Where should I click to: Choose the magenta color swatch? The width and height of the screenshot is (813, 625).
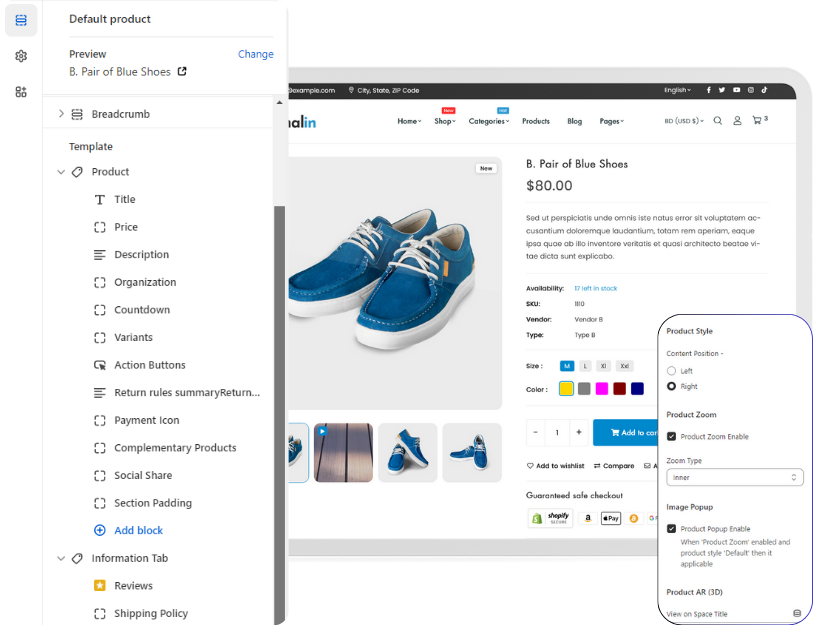point(601,388)
